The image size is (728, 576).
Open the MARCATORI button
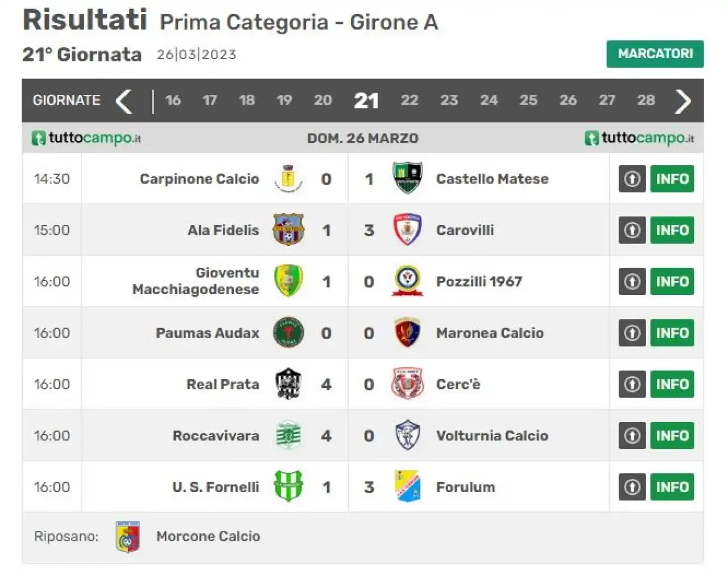[655, 54]
